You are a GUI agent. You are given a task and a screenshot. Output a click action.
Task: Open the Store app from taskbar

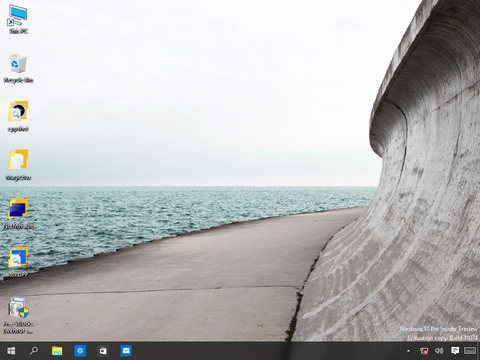click(x=103, y=351)
